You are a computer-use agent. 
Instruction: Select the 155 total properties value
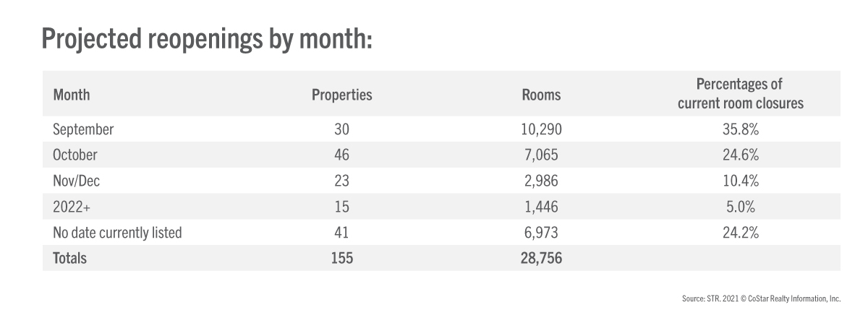[x=341, y=258]
